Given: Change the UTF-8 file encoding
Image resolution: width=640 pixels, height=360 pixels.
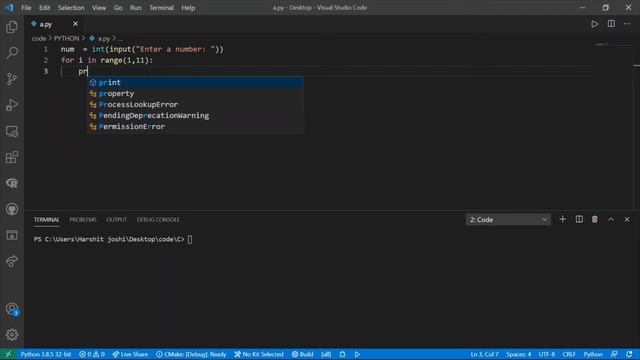Looking at the screenshot, I should click(x=547, y=354).
